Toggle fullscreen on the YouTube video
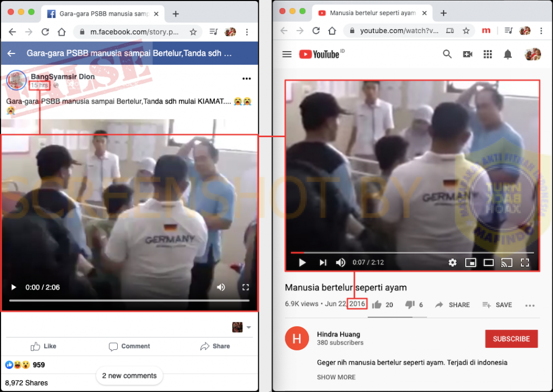Image resolution: width=553 pixels, height=392 pixels. [x=525, y=262]
